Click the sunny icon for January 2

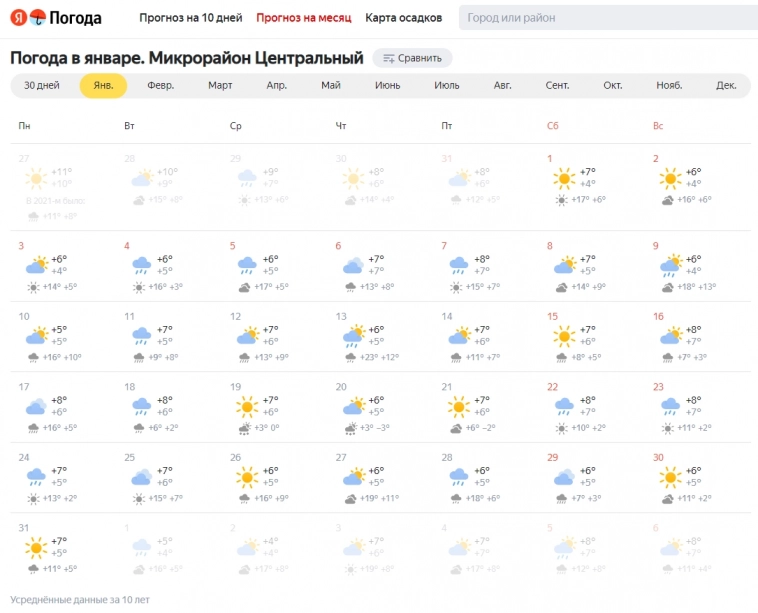[670, 179]
